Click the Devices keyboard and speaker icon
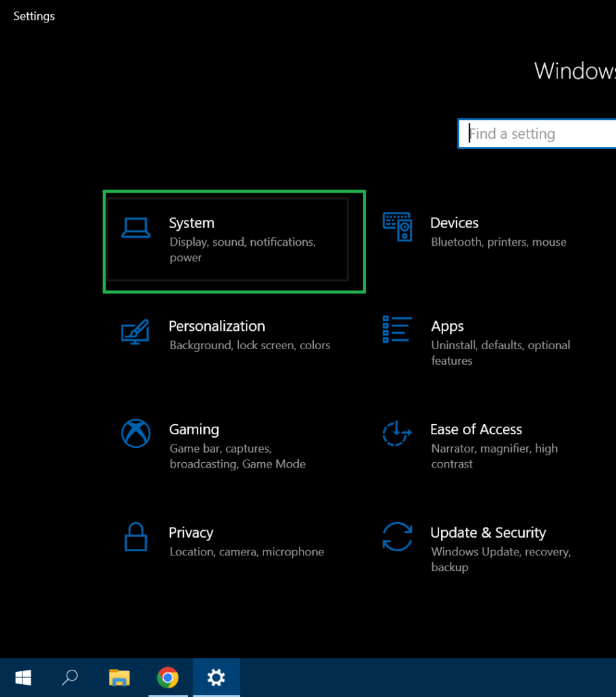This screenshot has height=697, width=616. [398, 227]
